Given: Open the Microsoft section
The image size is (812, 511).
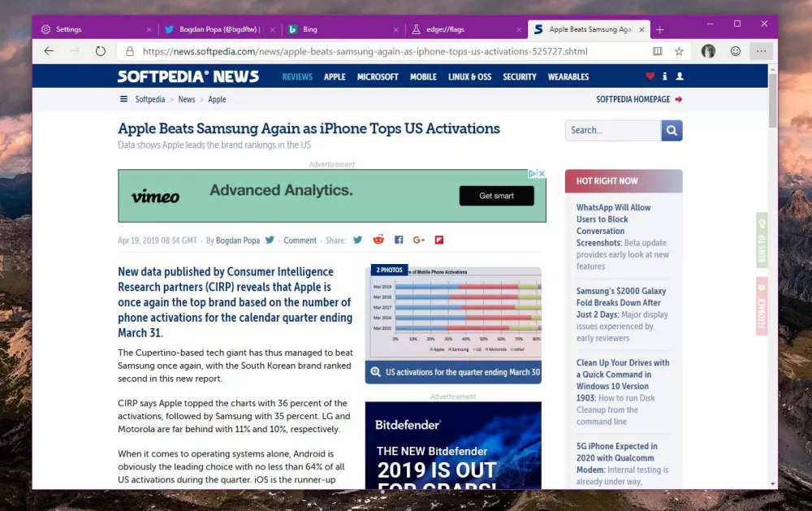Looking at the screenshot, I should click(x=378, y=76).
